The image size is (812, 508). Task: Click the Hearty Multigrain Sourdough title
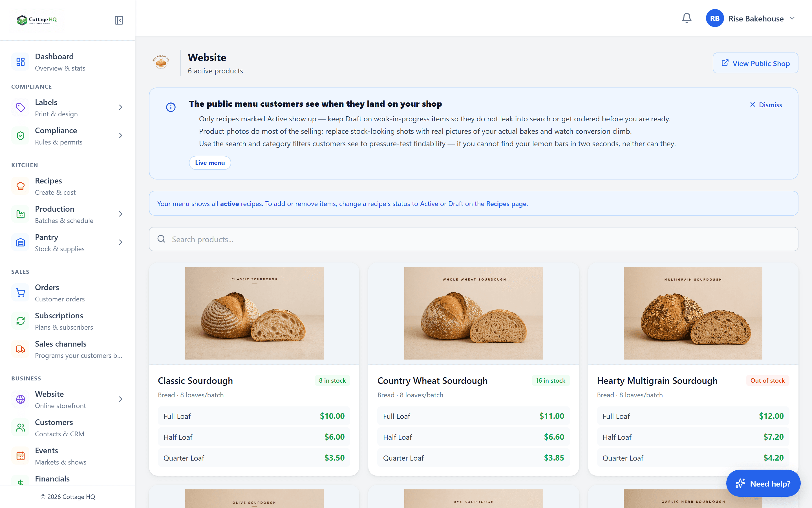pos(657,381)
